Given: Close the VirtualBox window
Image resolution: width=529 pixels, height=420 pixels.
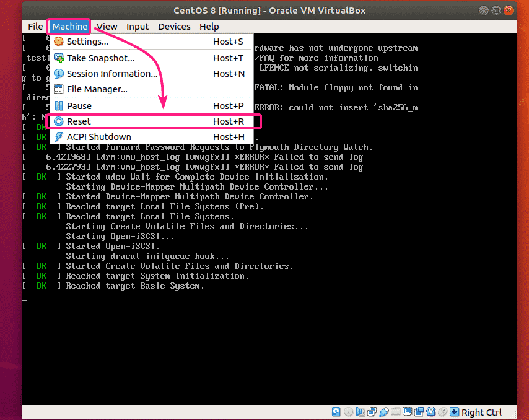Looking at the screenshot, I should point(508,11).
